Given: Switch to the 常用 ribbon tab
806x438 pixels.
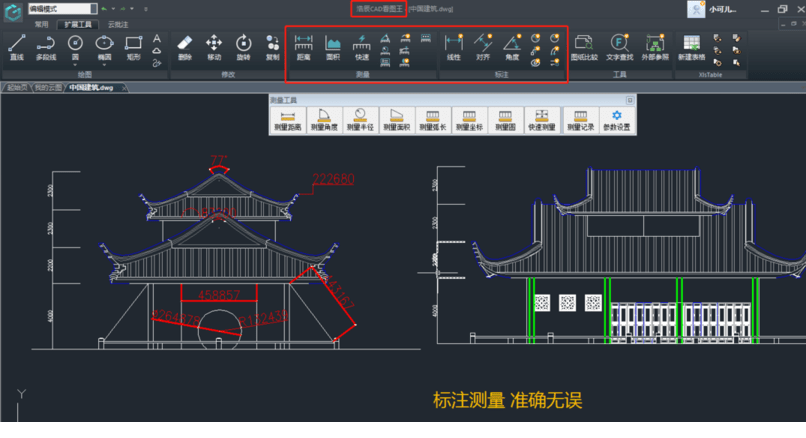Looking at the screenshot, I should pos(41,23).
